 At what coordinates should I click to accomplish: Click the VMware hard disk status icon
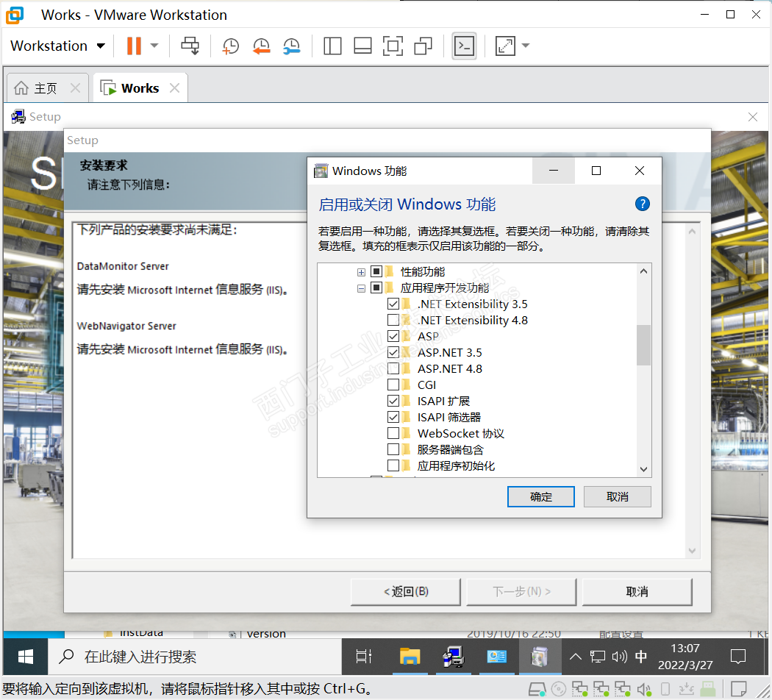click(537, 689)
